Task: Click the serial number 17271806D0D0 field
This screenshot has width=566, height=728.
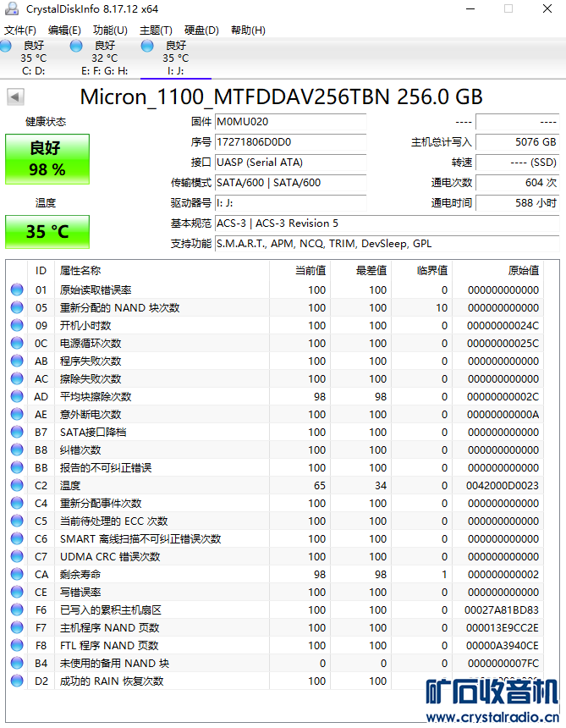Action: 290,142
